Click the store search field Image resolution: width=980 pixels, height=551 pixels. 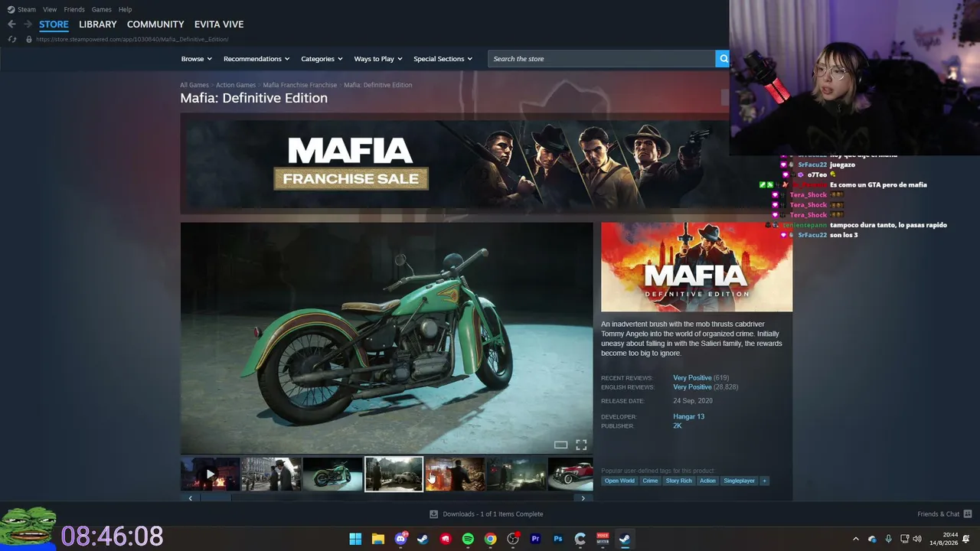point(602,59)
